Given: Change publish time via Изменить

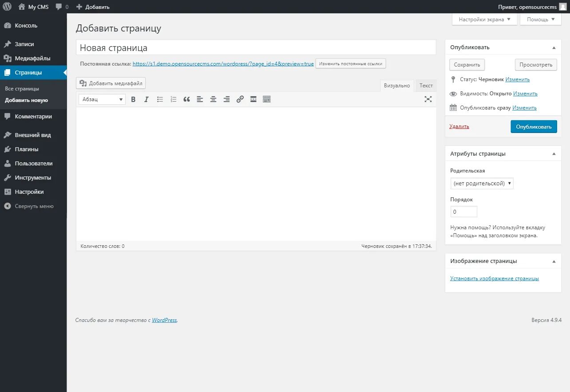Looking at the screenshot, I should click(x=524, y=108).
